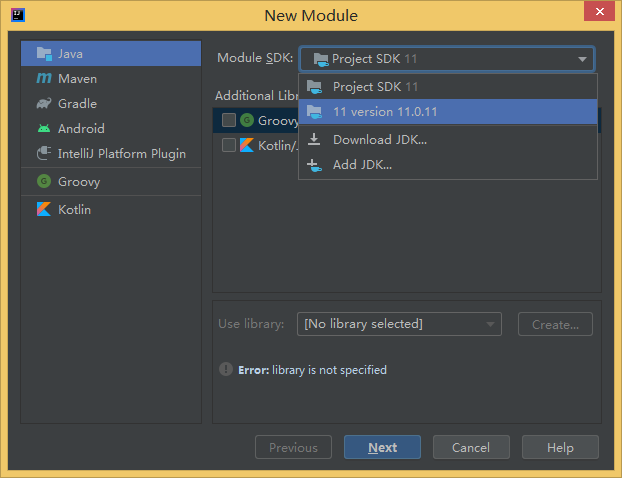Screen dimensions: 622x478
Task: Click the IntelliJ IDEA logo in title bar
Action: 18,15
